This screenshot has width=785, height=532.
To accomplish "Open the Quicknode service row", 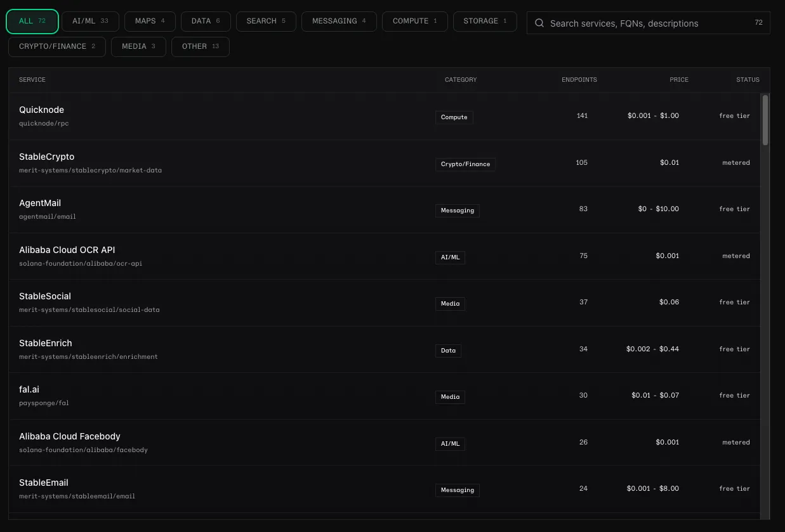I will point(385,116).
